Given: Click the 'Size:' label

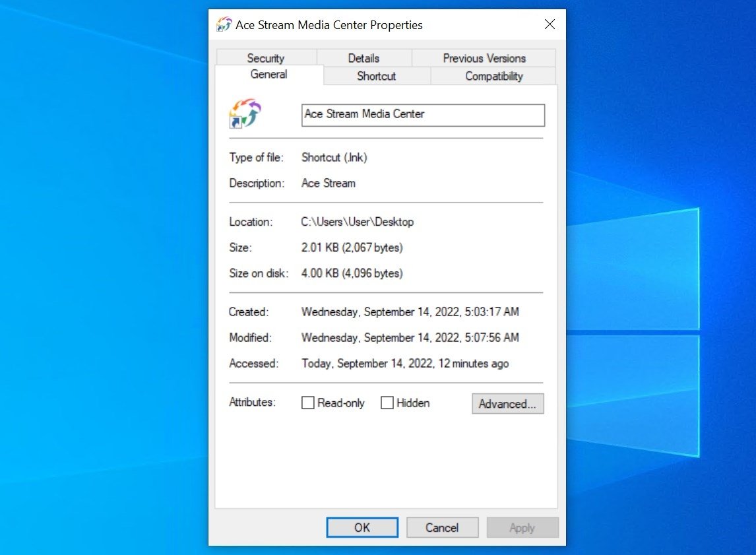Looking at the screenshot, I should point(241,247).
